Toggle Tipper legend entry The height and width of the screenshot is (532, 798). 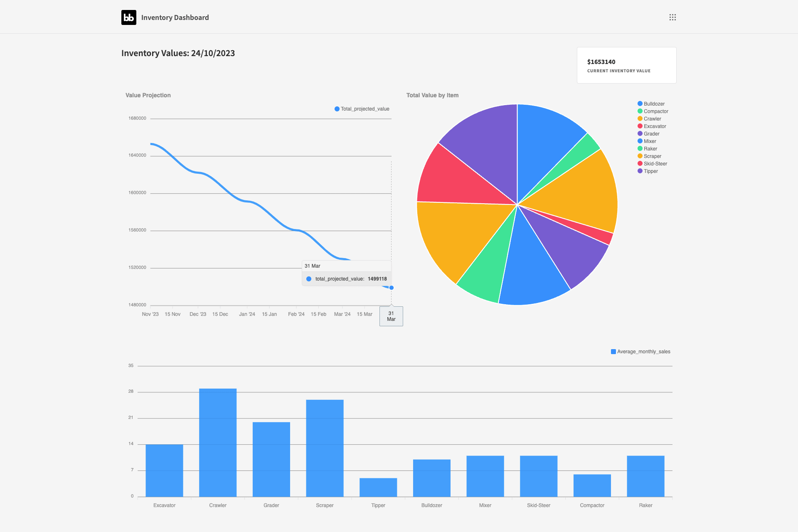click(x=648, y=171)
